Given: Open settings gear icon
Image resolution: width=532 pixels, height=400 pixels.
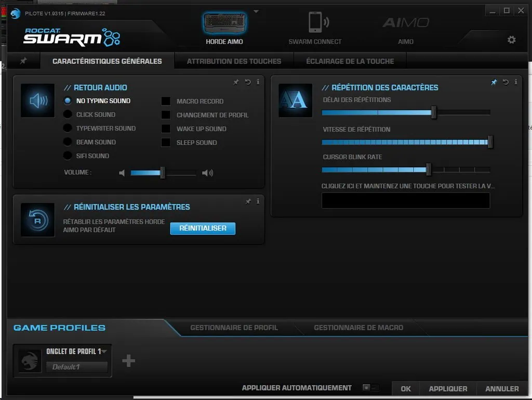Looking at the screenshot, I should point(511,40).
